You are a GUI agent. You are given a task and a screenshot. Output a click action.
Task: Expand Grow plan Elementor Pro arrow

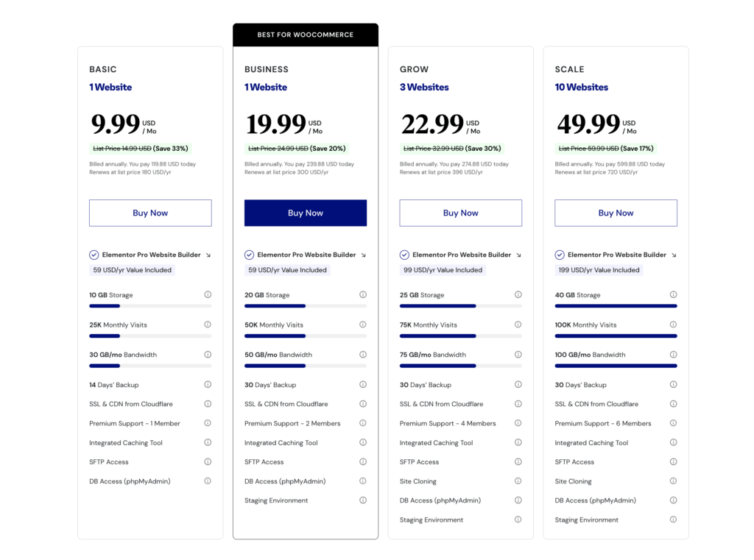pos(519,255)
